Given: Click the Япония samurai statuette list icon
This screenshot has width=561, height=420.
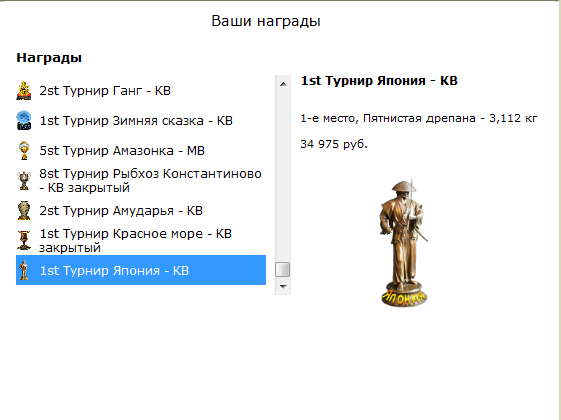Looking at the screenshot, I should tap(24, 270).
